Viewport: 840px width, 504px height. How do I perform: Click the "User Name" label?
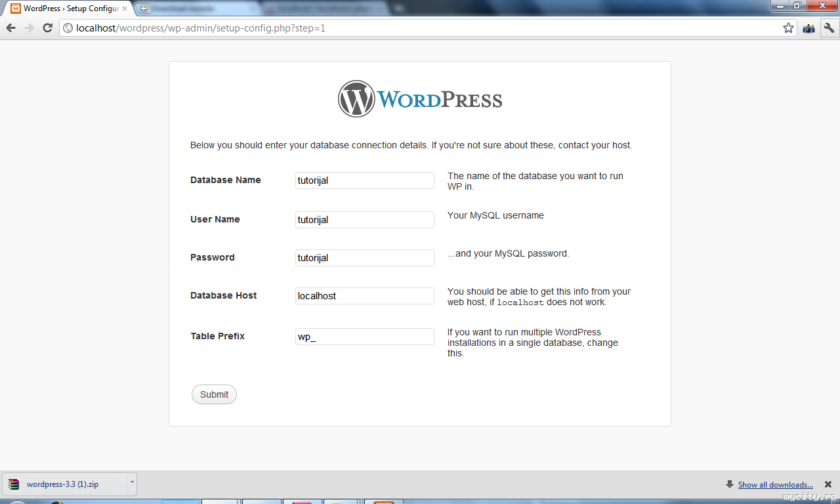coord(215,219)
